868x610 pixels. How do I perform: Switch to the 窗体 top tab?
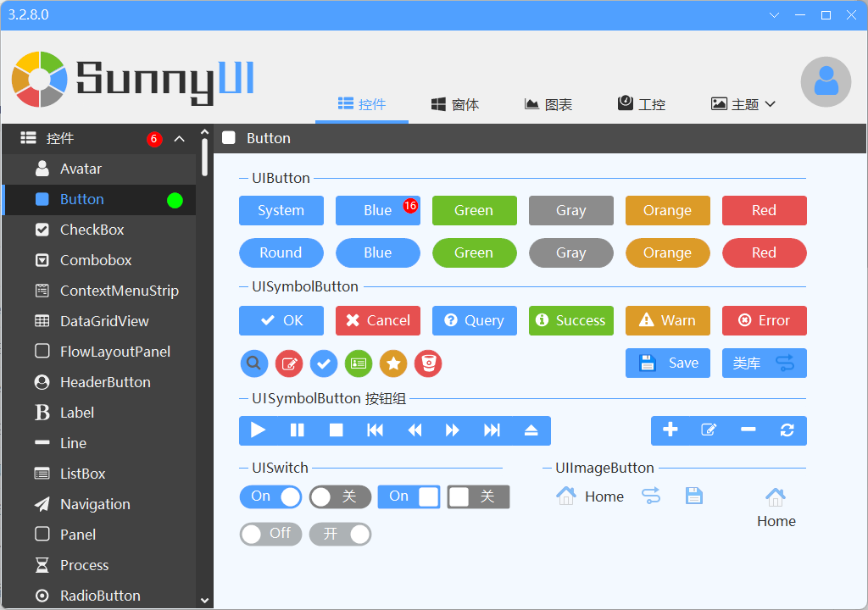455,104
